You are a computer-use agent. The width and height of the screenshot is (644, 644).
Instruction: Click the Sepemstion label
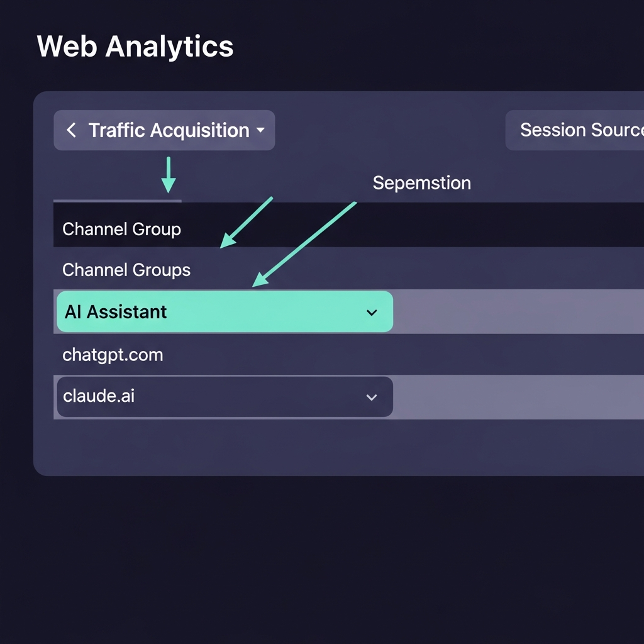[422, 183]
